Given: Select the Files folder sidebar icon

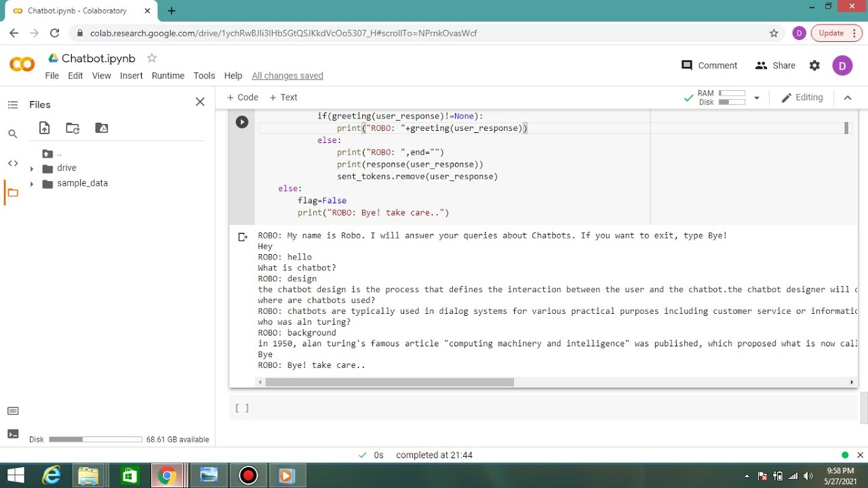Looking at the screenshot, I should [12, 192].
